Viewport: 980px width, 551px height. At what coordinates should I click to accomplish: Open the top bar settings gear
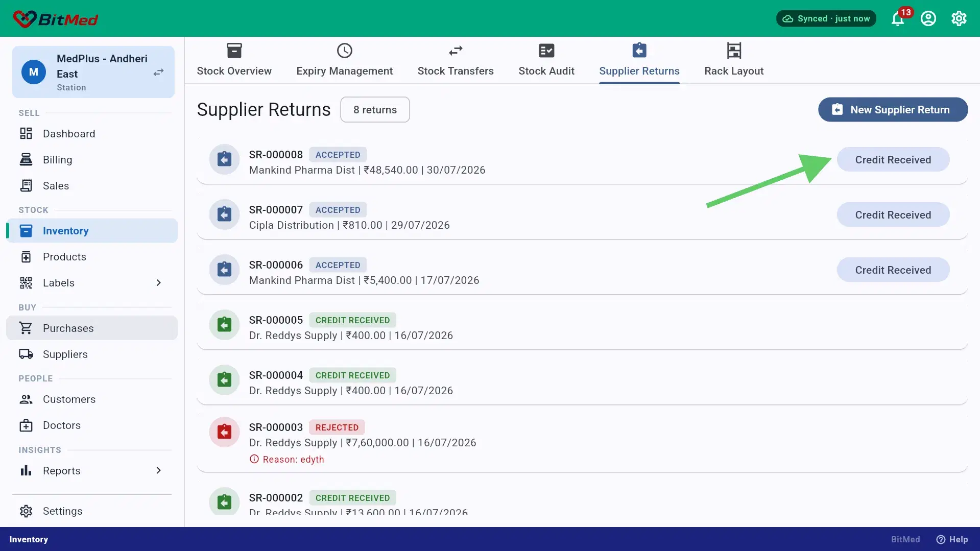tap(959, 19)
